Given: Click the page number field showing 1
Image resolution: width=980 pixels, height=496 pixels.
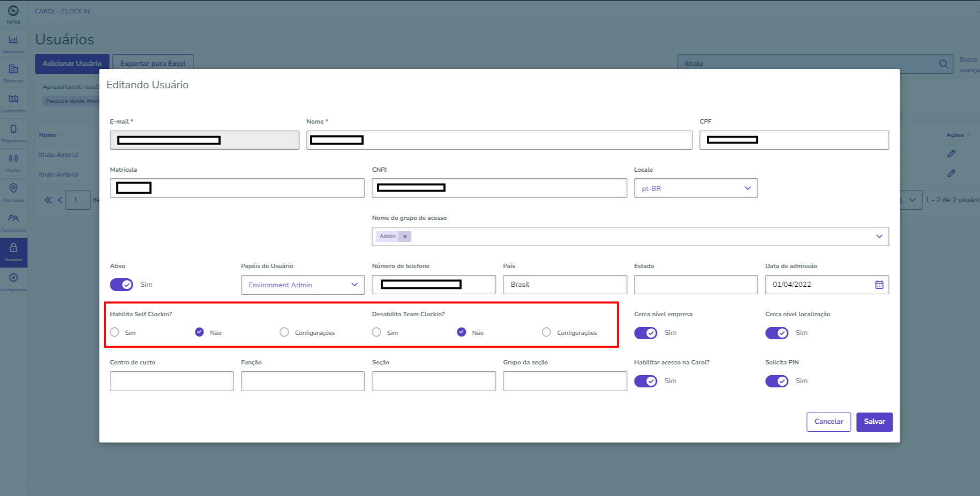Looking at the screenshot, I should [78, 200].
